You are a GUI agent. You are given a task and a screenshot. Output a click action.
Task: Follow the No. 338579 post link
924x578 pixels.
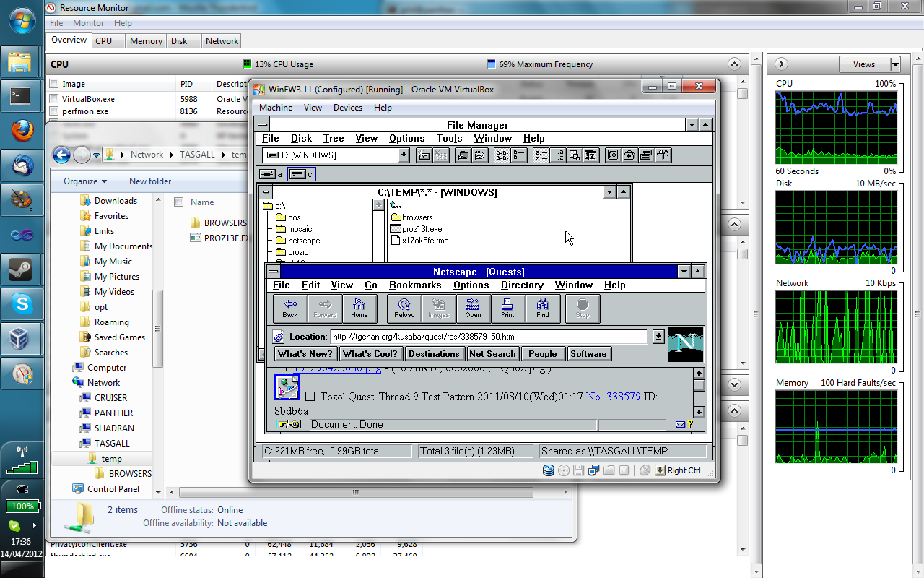click(613, 397)
